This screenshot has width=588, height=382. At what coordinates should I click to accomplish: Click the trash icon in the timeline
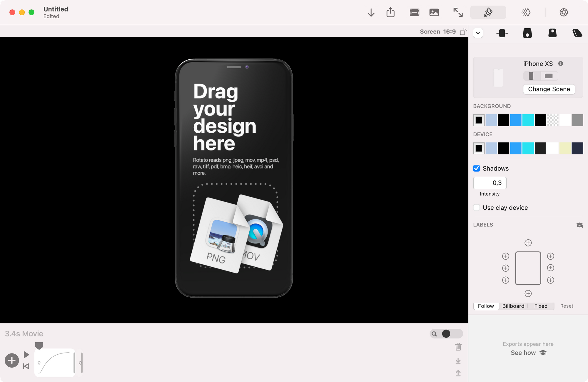point(458,347)
